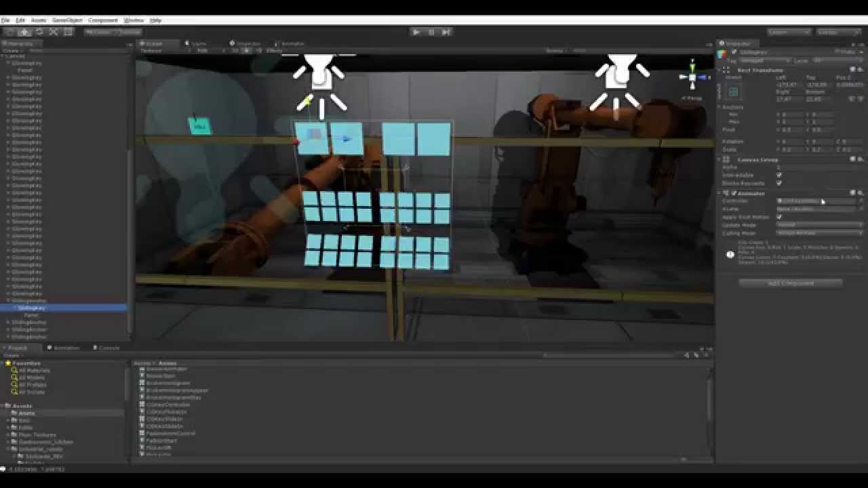This screenshot has height=488, width=868.
Task: Click the scene orientation gizmo
Action: click(692, 77)
